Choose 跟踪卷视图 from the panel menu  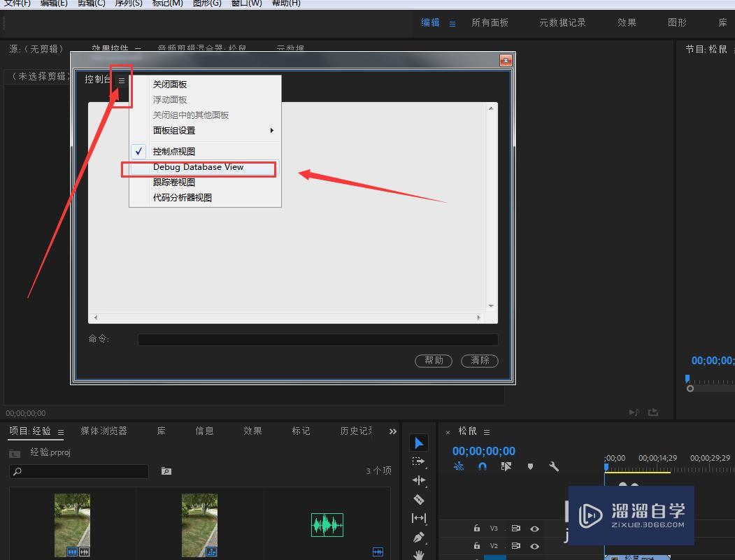click(x=205, y=182)
